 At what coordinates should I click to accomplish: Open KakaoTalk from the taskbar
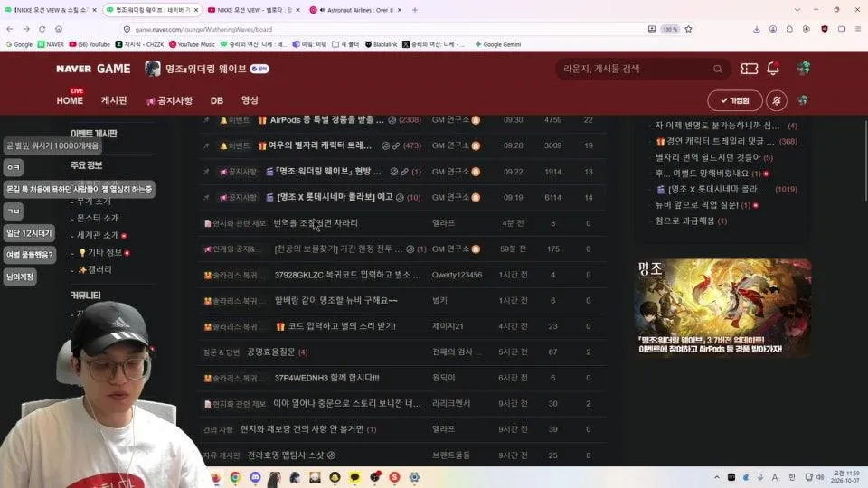[x=354, y=477]
